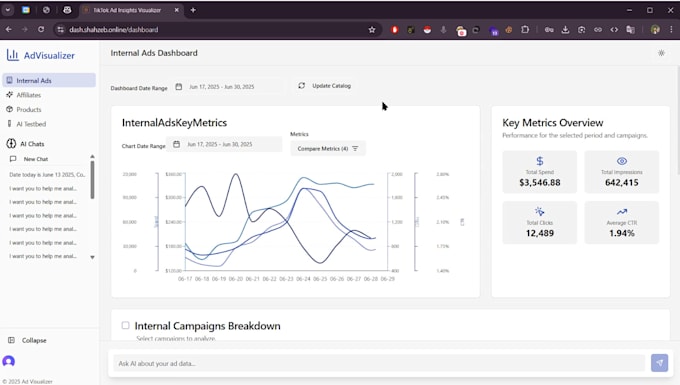The width and height of the screenshot is (680, 385).
Task: Click the Products box icon
Action: [x=10, y=109]
